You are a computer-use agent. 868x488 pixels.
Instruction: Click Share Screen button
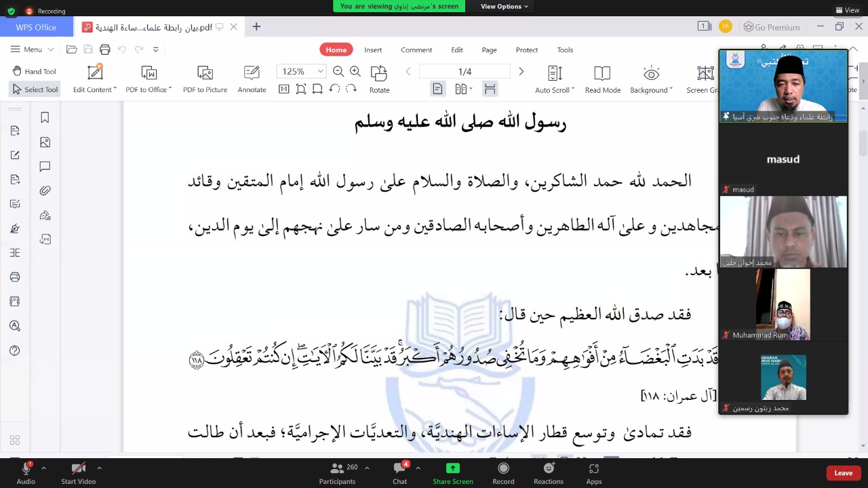pyautogui.click(x=453, y=473)
